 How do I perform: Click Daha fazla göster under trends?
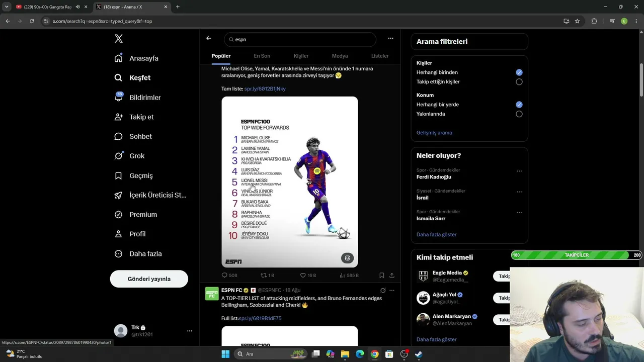[x=437, y=235]
